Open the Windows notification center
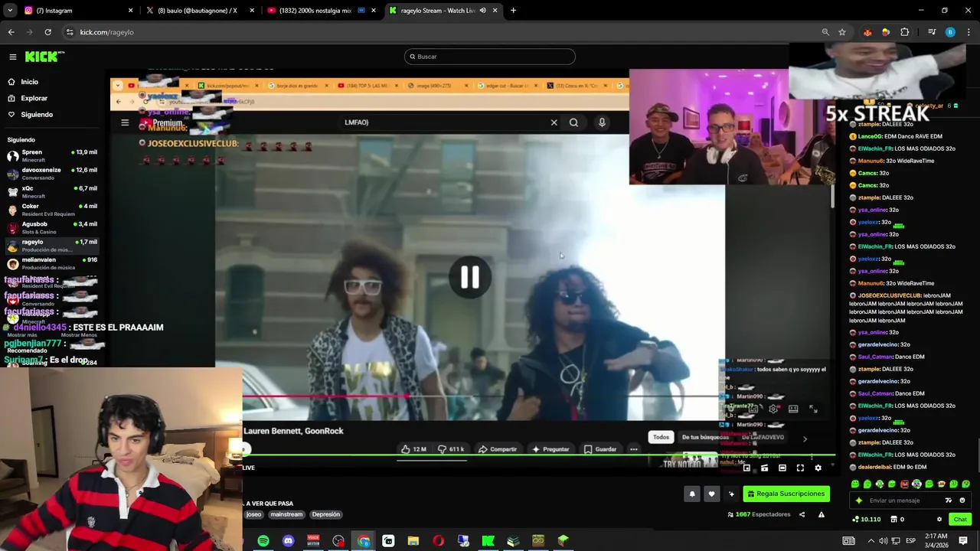This screenshot has width=980, height=551. tap(963, 541)
